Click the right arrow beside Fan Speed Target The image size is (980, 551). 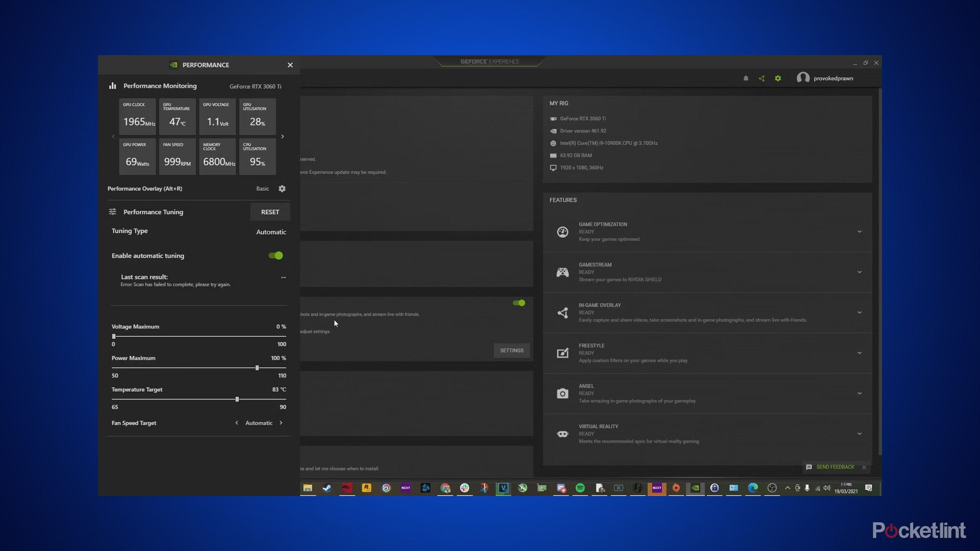tap(282, 423)
